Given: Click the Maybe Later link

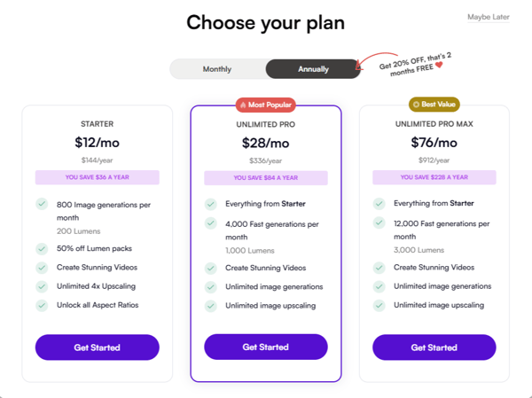Looking at the screenshot, I should click(x=489, y=18).
